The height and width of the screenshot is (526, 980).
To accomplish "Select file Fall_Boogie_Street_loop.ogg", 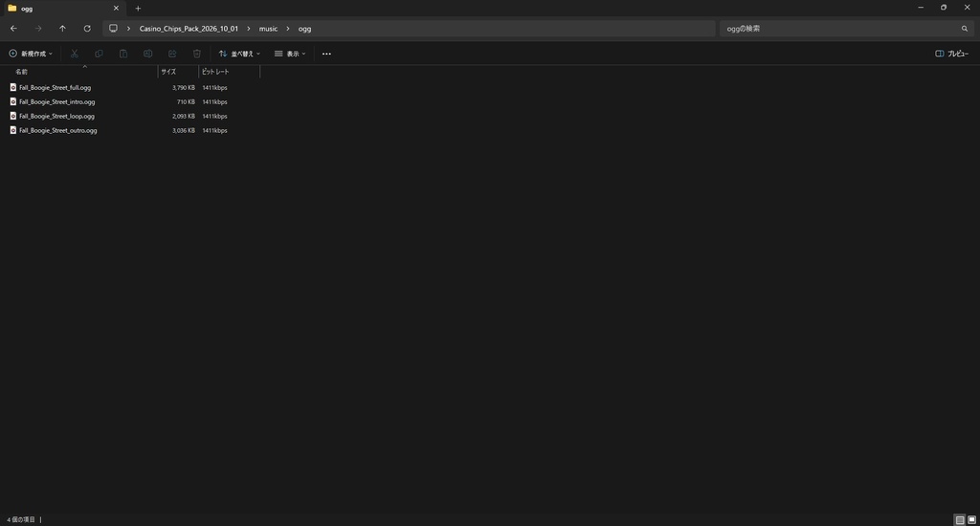I will (56, 116).
